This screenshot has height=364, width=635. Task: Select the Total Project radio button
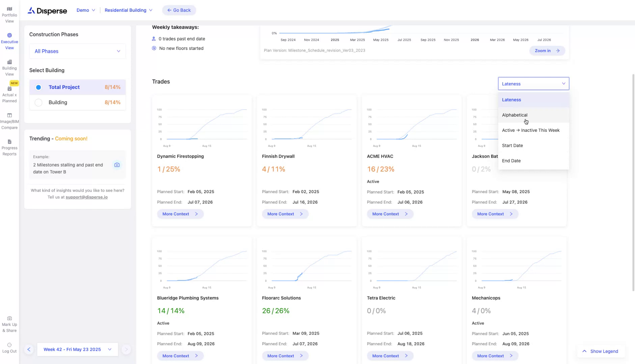(x=38, y=87)
